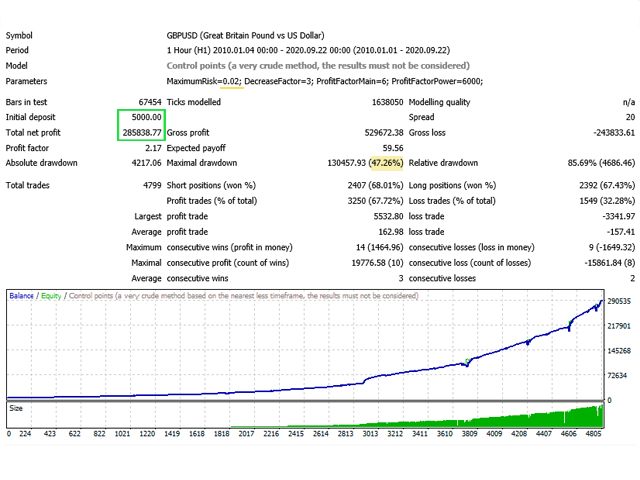
Task: Click the Profit factor value 2.17
Action: click(x=153, y=148)
